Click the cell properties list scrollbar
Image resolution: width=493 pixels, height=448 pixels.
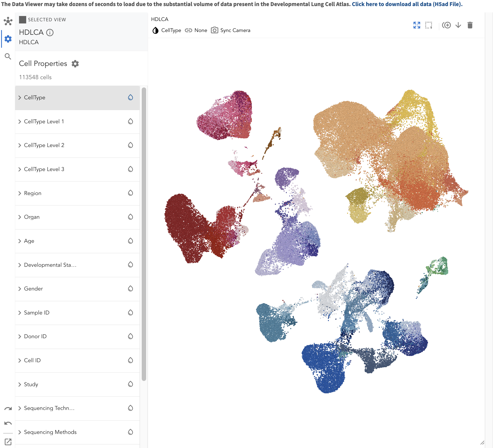144,234
